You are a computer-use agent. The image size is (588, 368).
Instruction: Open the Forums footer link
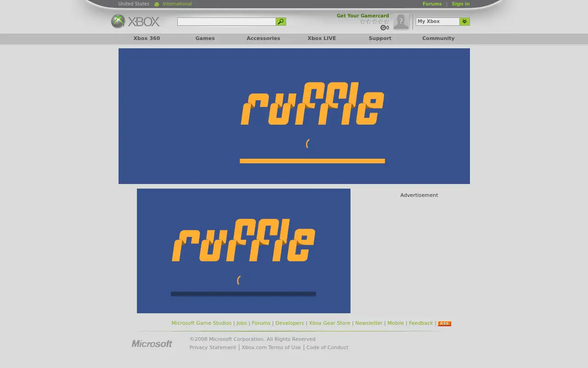261,323
